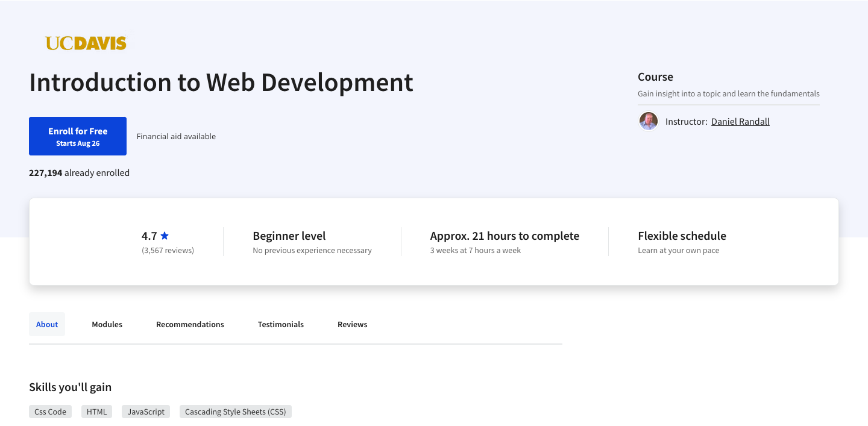This screenshot has height=426, width=868.
Task: Click the Approx. 21 hours to complete text
Action: click(505, 236)
